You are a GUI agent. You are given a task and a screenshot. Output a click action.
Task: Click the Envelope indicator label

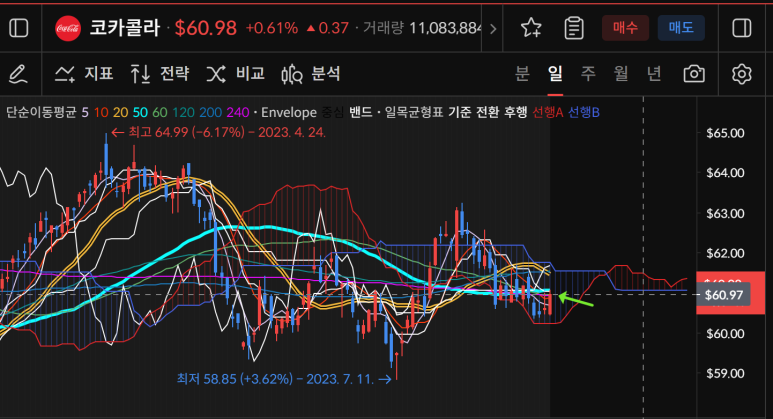289,112
